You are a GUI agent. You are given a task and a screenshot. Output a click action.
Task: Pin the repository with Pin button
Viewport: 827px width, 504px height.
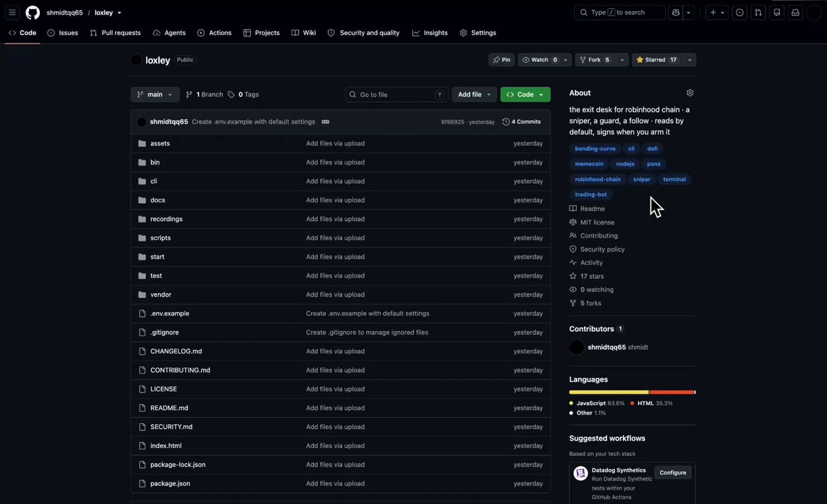pyautogui.click(x=501, y=60)
